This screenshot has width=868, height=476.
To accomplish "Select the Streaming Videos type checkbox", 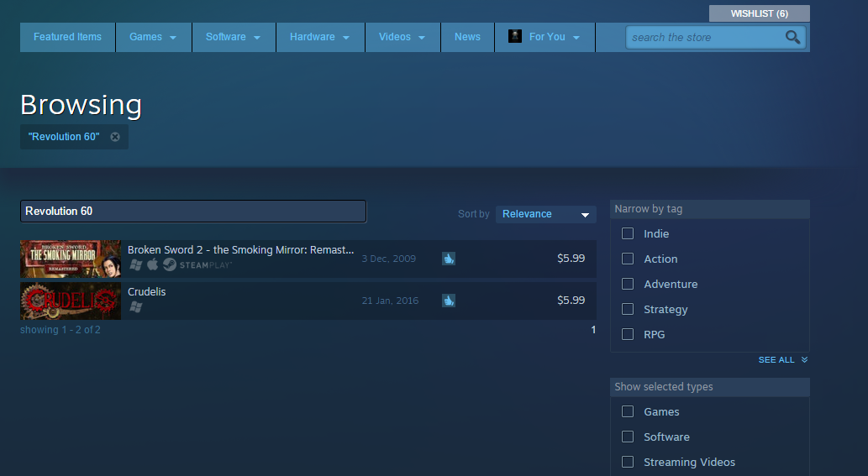I will click(x=627, y=462).
